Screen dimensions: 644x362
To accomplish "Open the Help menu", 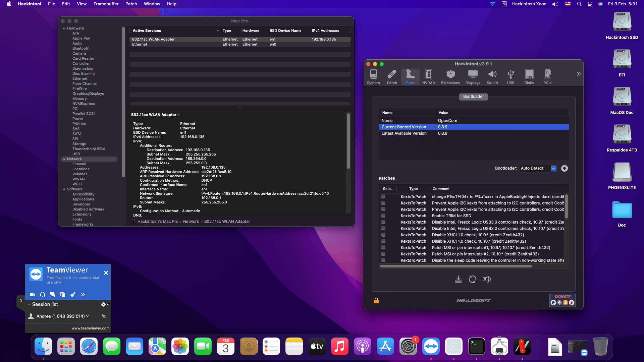I will click(172, 4).
